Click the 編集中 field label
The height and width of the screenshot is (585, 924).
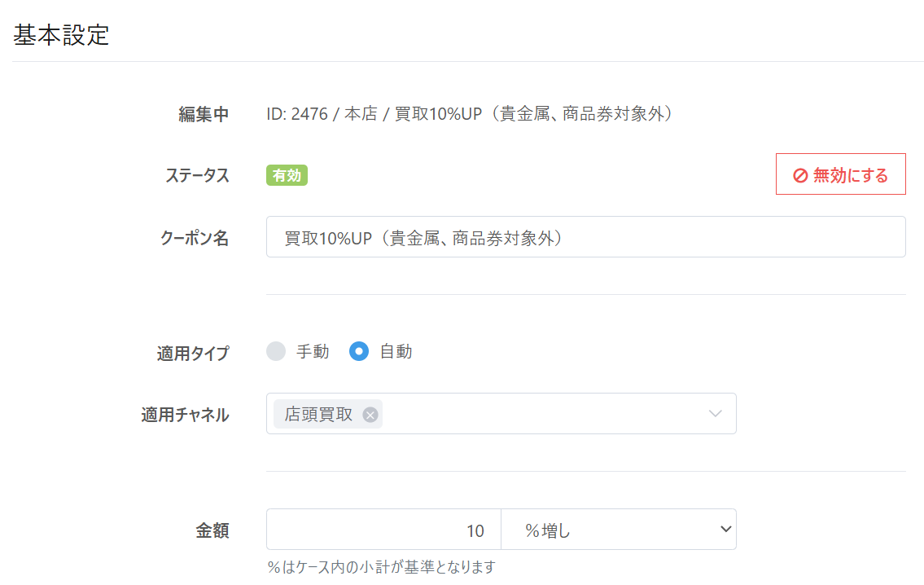(204, 115)
